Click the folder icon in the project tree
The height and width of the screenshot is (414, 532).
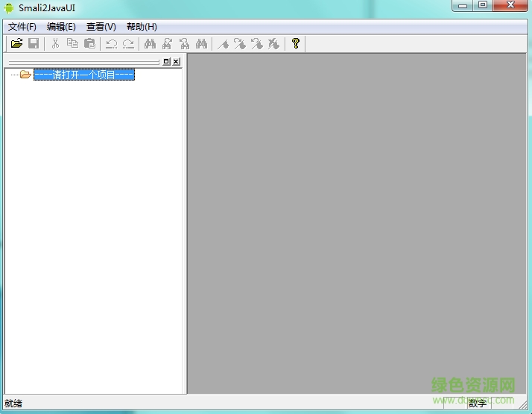pos(25,74)
